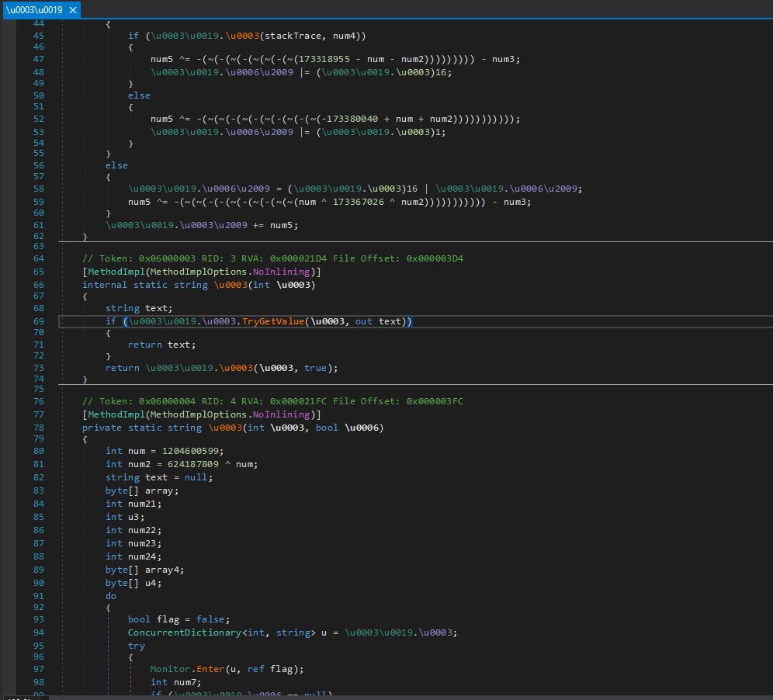Click the ref keyword on line 97
Viewport: 773px width, 700px height.
pyautogui.click(x=256, y=670)
